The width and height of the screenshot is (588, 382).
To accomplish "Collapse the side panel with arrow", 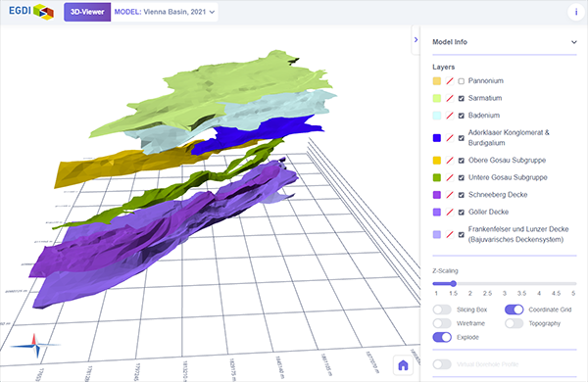I will (x=416, y=40).
